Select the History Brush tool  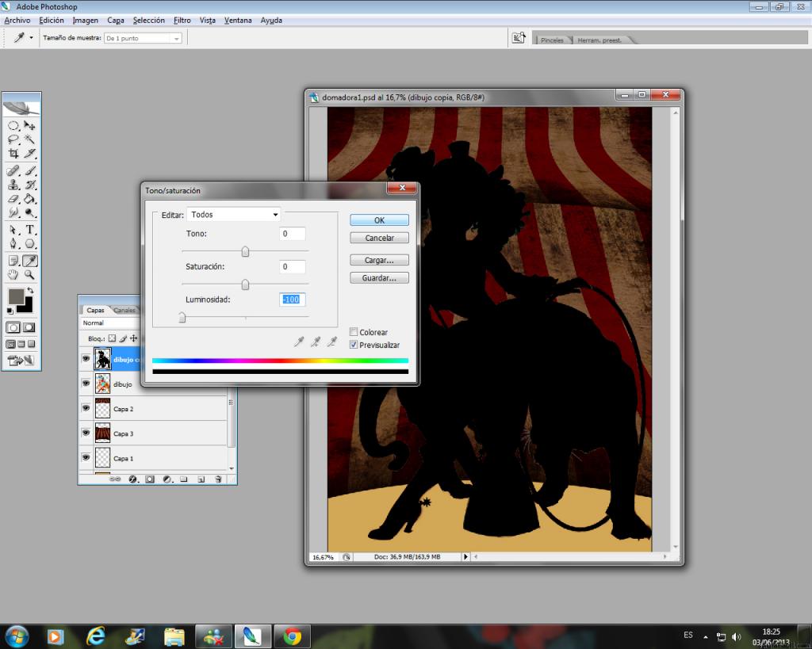pos(29,185)
